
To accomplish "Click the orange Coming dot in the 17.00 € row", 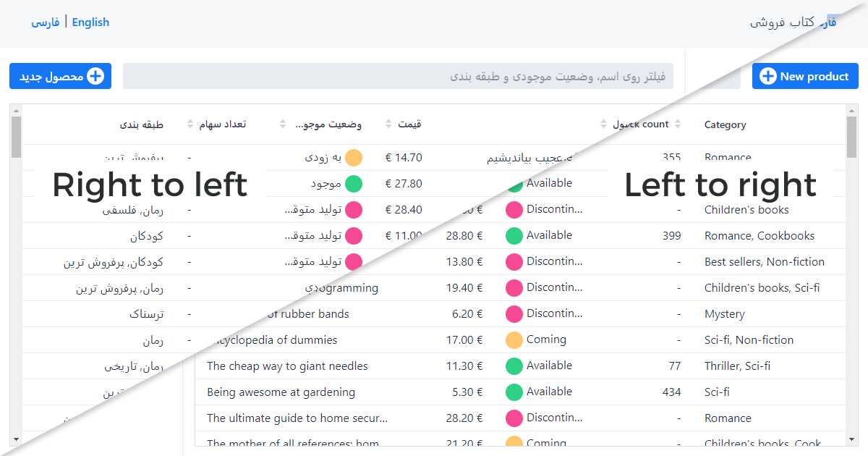I will point(514,340).
